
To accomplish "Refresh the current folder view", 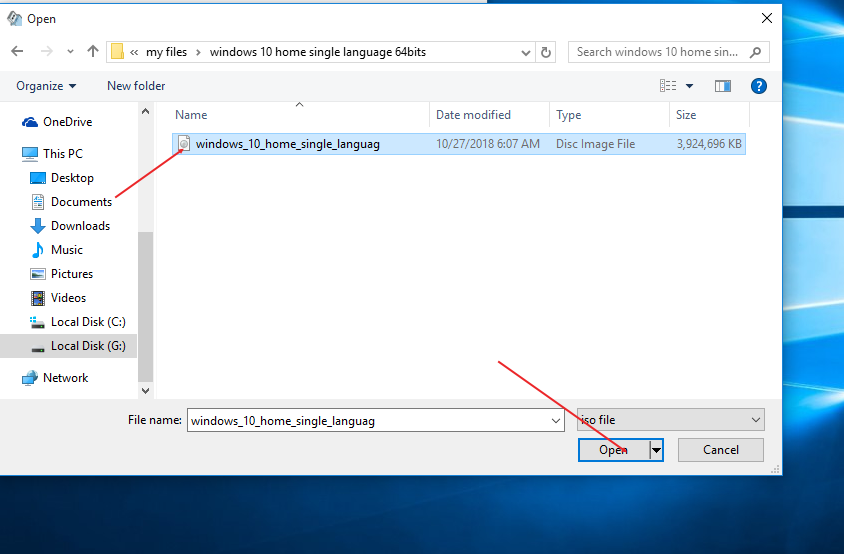I will [546, 52].
